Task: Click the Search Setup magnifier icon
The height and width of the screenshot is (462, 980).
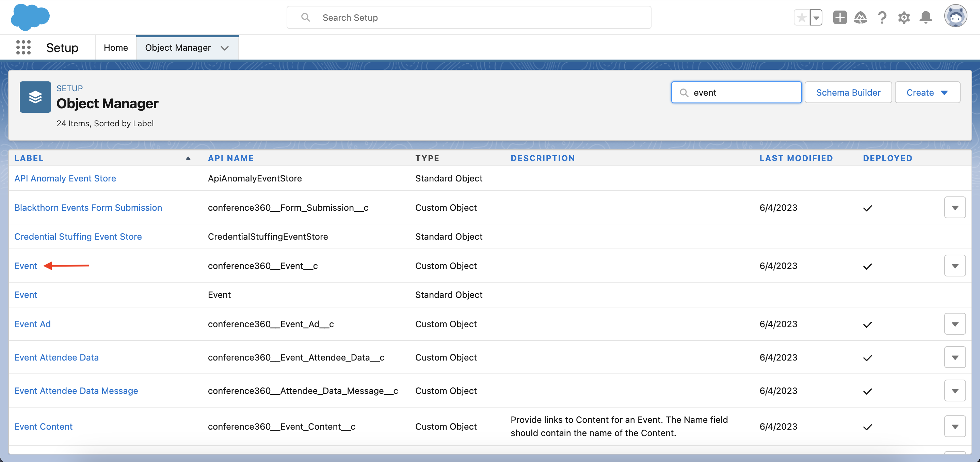Action: [305, 17]
